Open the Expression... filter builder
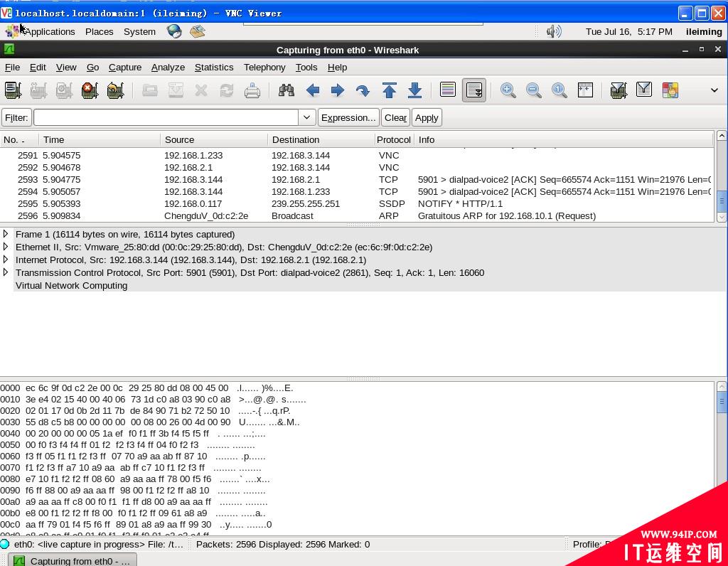 click(x=348, y=117)
